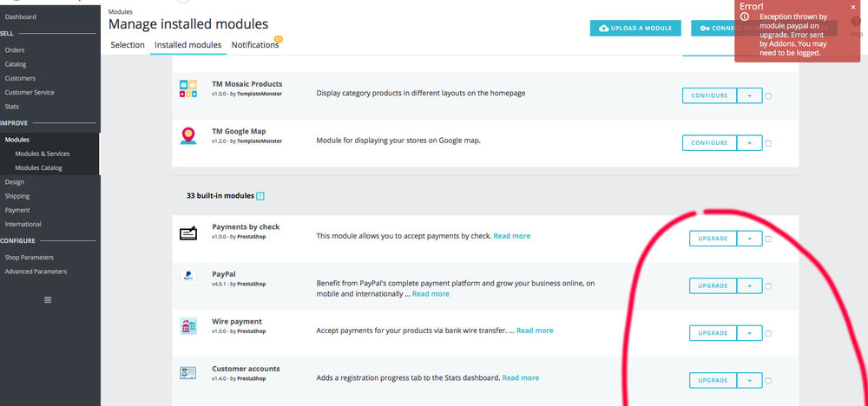Open Read more link for PayPal

tap(431, 294)
